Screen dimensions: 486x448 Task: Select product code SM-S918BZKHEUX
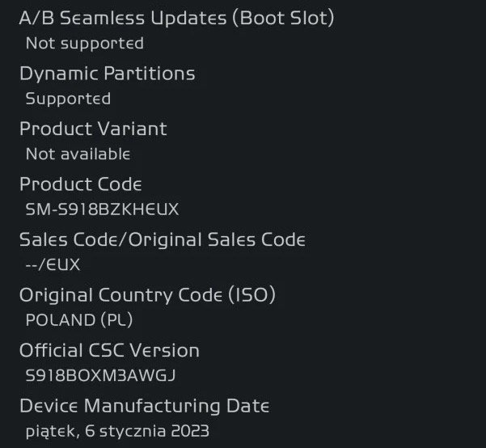(x=102, y=209)
